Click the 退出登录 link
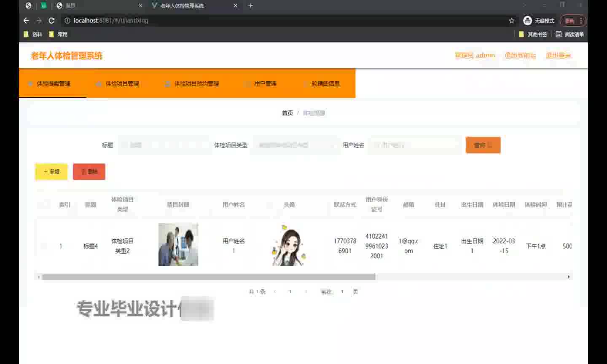The width and height of the screenshot is (607, 364). coord(558,56)
